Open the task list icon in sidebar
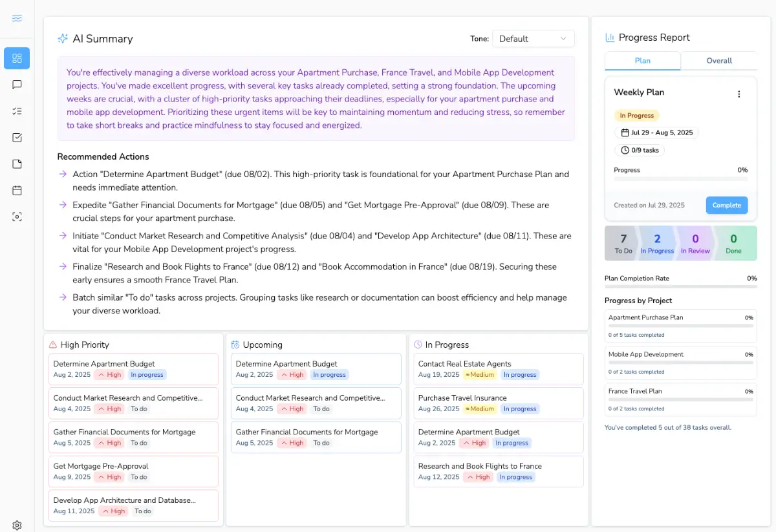The height and width of the screenshot is (532, 776). [17, 111]
